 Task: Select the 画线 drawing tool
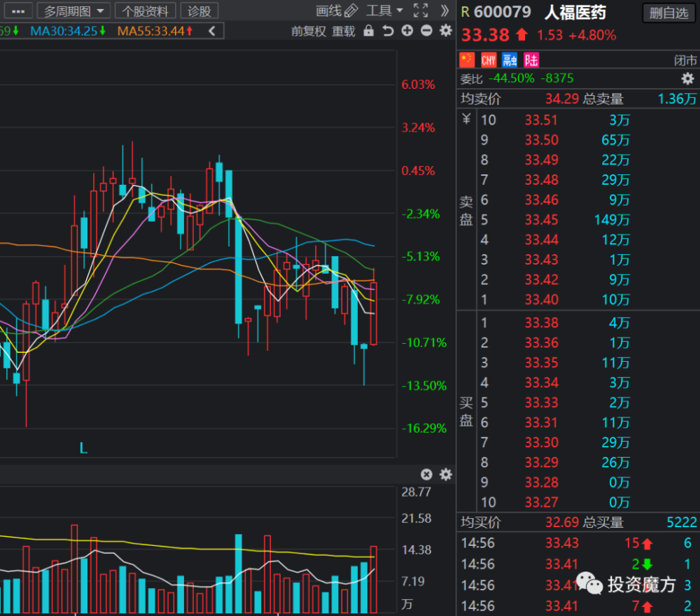pos(337,10)
